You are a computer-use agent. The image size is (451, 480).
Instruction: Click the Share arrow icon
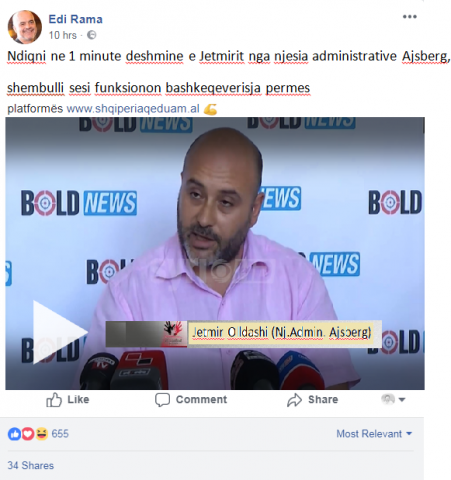[x=294, y=400]
